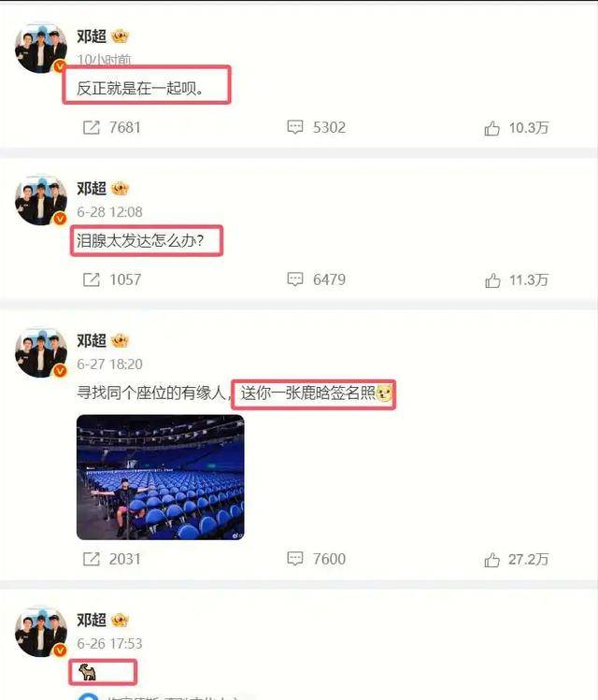Open the blue stadium seats photo
Image resolution: width=598 pixels, height=700 pixels.
[160, 478]
